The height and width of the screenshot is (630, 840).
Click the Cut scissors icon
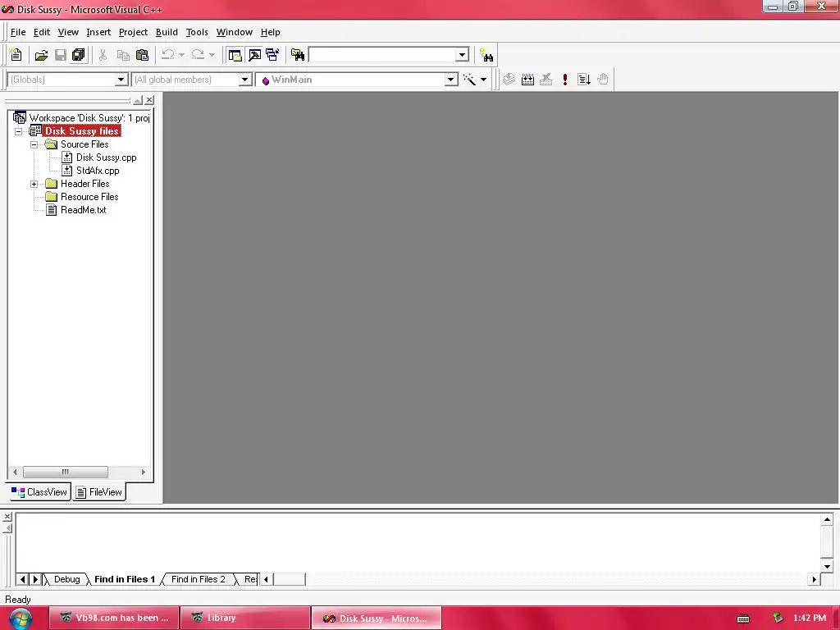click(103, 55)
